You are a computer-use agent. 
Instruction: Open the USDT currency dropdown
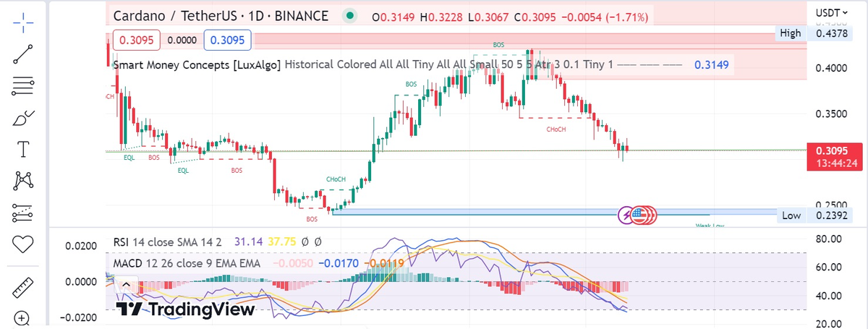point(842,13)
